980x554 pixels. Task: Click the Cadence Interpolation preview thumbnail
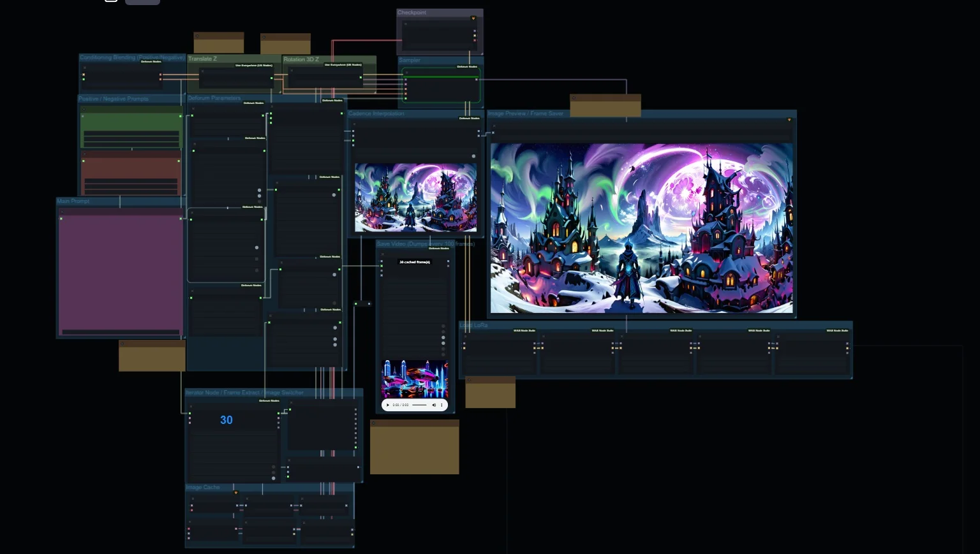[416, 198]
